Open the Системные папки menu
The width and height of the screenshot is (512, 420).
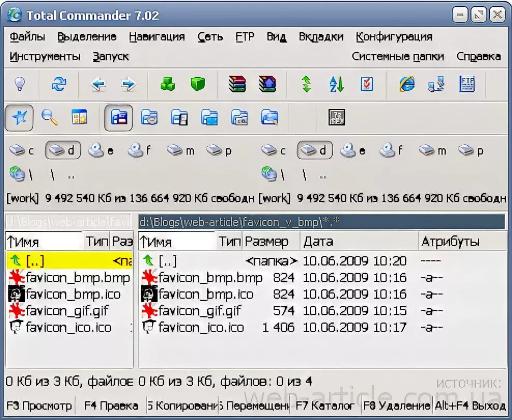coord(397,57)
